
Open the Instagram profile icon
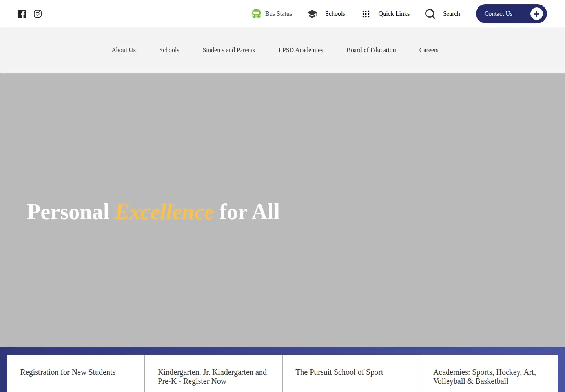[x=38, y=14]
